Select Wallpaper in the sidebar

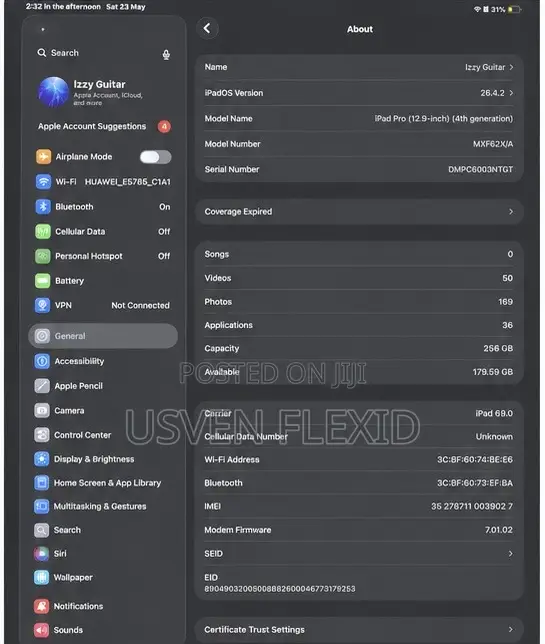103,577
